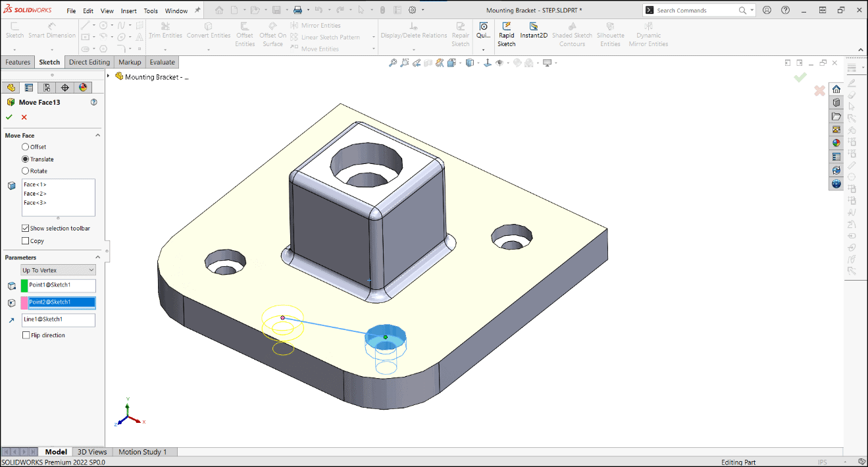The height and width of the screenshot is (467, 868).
Task: Switch to Markup tab
Action: [130, 62]
